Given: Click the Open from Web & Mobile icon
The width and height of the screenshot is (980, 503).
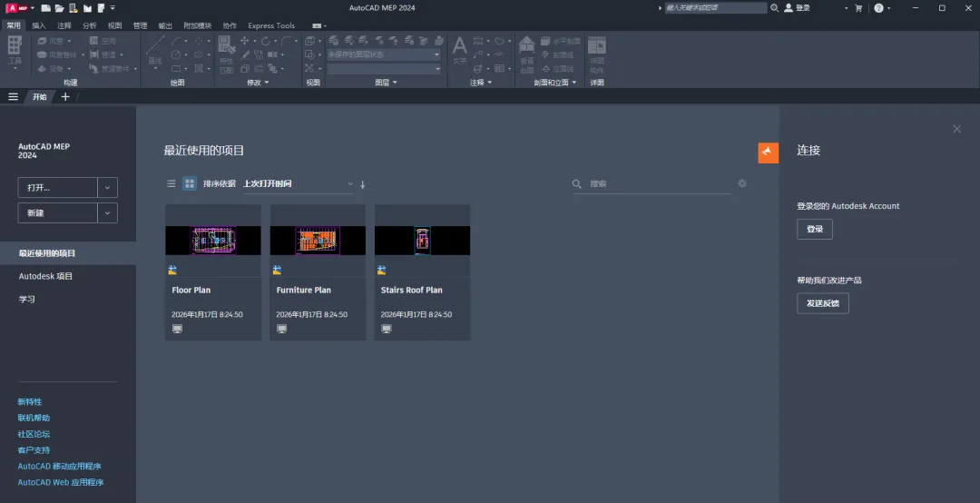Looking at the screenshot, I should [73, 8].
